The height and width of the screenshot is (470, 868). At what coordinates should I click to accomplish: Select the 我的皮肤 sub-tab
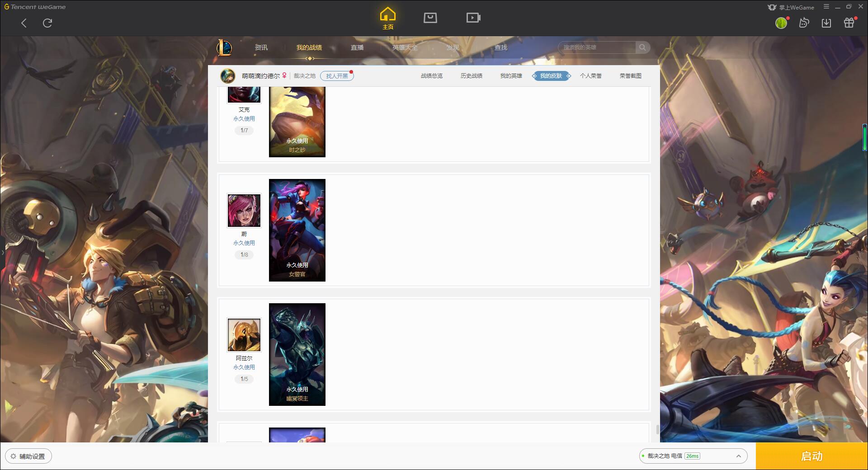click(551, 76)
